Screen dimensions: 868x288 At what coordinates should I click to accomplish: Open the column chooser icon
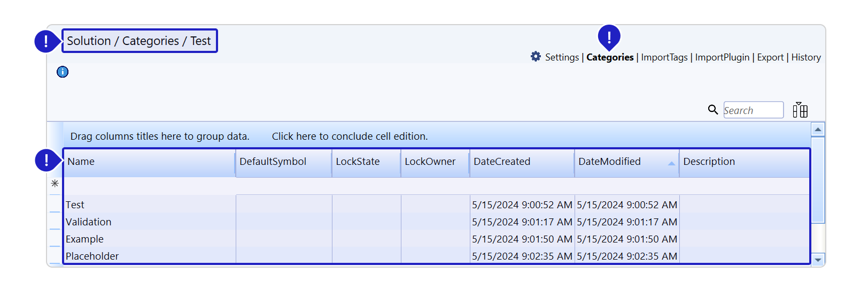click(800, 110)
